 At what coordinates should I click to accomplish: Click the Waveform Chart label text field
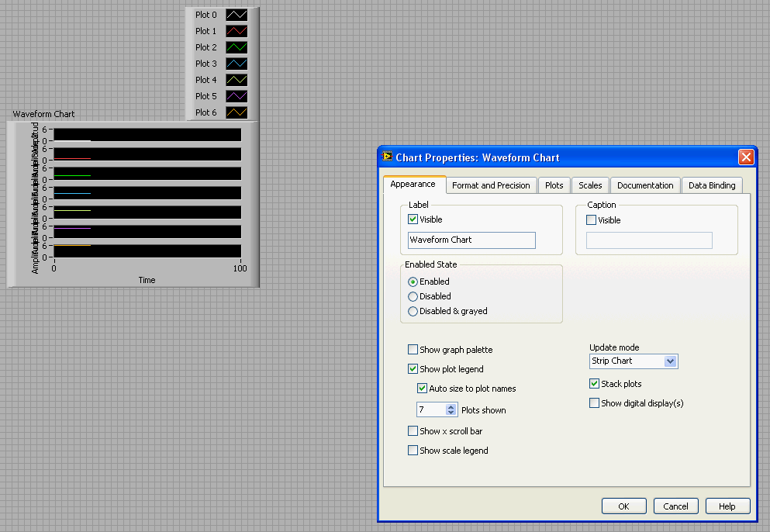click(x=471, y=240)
